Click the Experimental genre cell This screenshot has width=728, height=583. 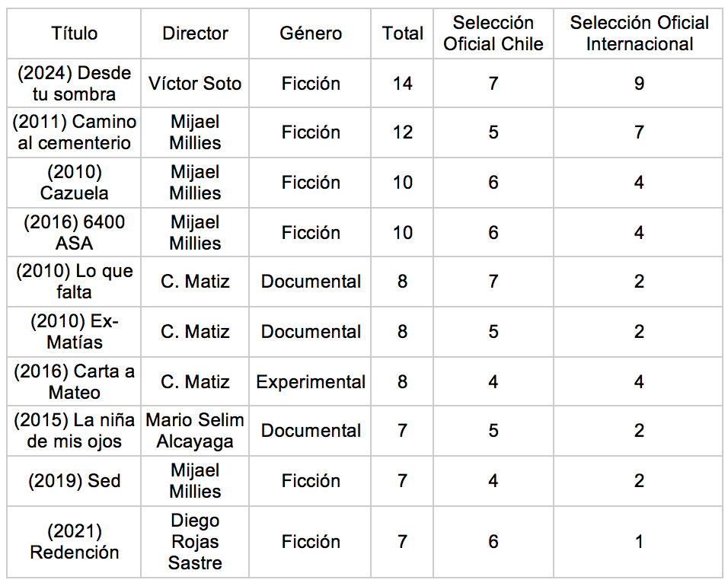[x=311, y=382]
